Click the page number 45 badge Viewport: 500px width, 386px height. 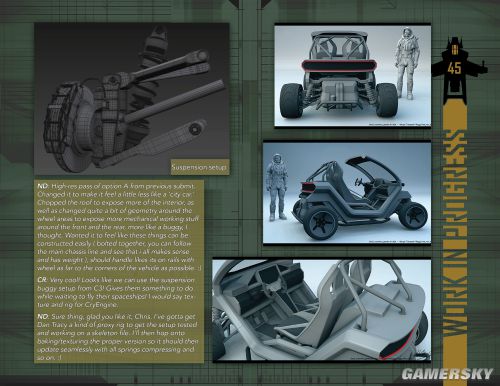coord(455,68)
